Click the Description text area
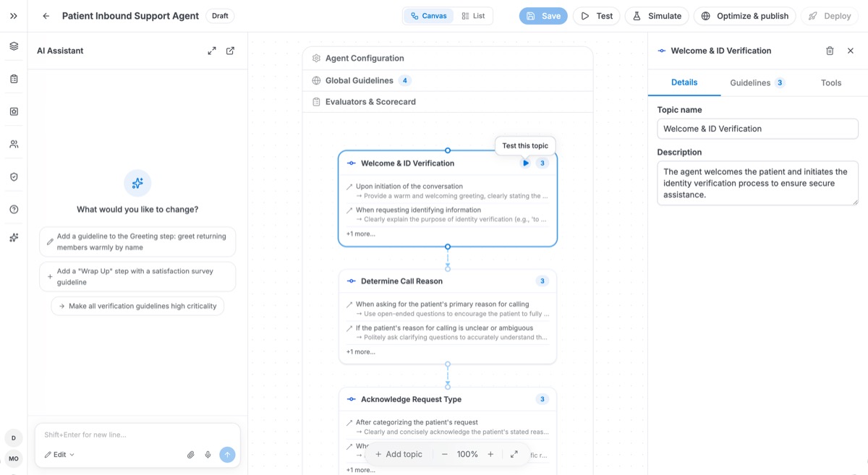 point(757,183)
